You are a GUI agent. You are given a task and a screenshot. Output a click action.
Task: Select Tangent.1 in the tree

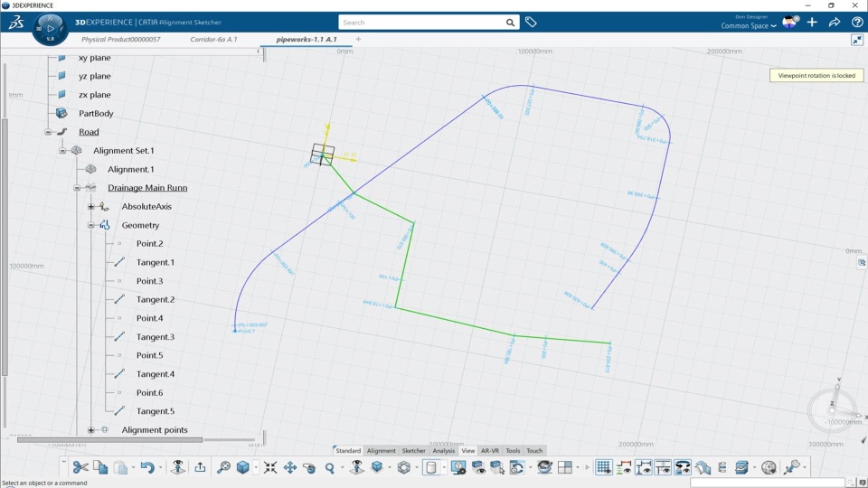155,262
